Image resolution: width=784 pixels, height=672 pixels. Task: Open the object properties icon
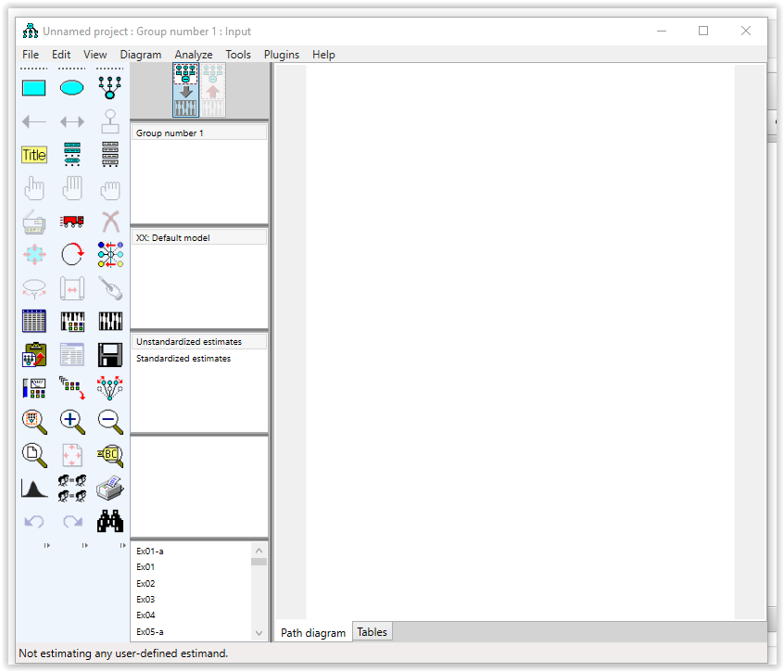tap(34, 388)
